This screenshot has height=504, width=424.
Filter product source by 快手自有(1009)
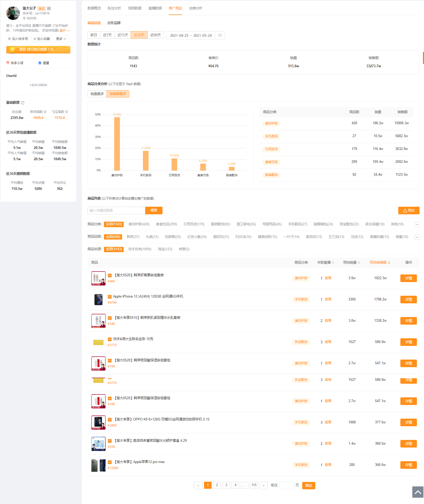coord(140,249)
